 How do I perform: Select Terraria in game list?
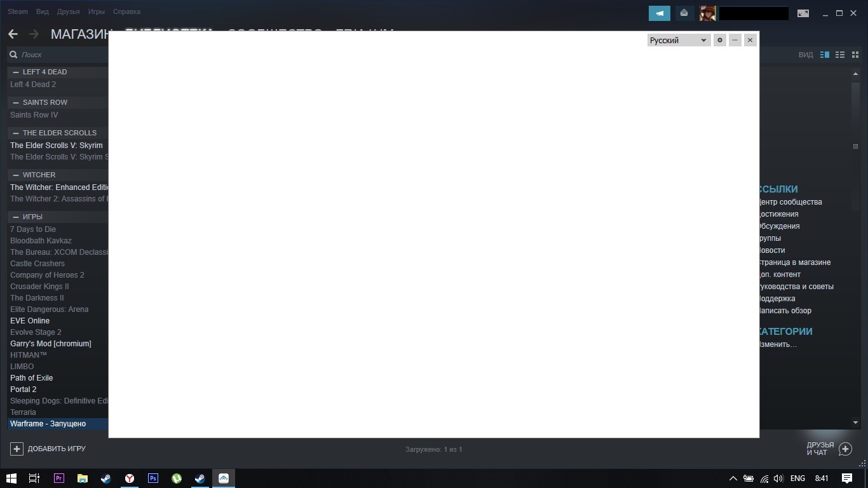click(x=23, y=412)
